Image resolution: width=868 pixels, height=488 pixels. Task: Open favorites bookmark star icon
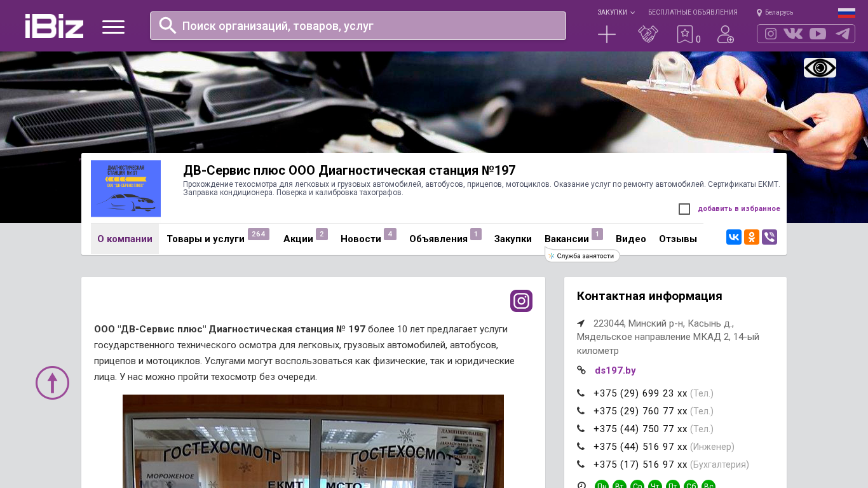tap(684, 34)
